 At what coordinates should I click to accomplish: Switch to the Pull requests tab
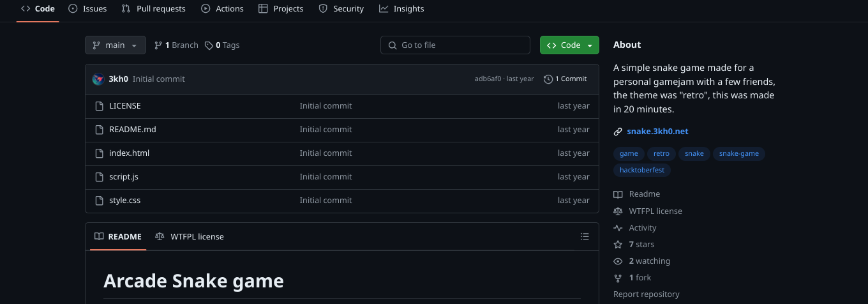153,9
